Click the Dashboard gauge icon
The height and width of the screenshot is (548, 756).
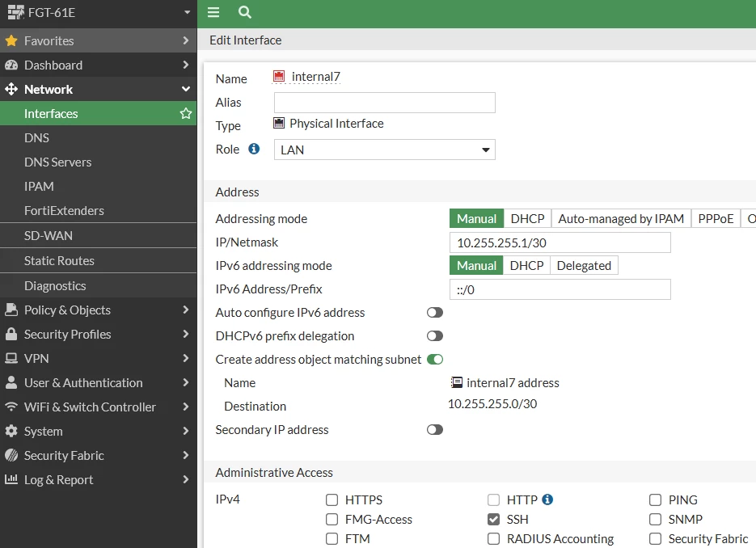pyautogui.click(x=11, y=65)
